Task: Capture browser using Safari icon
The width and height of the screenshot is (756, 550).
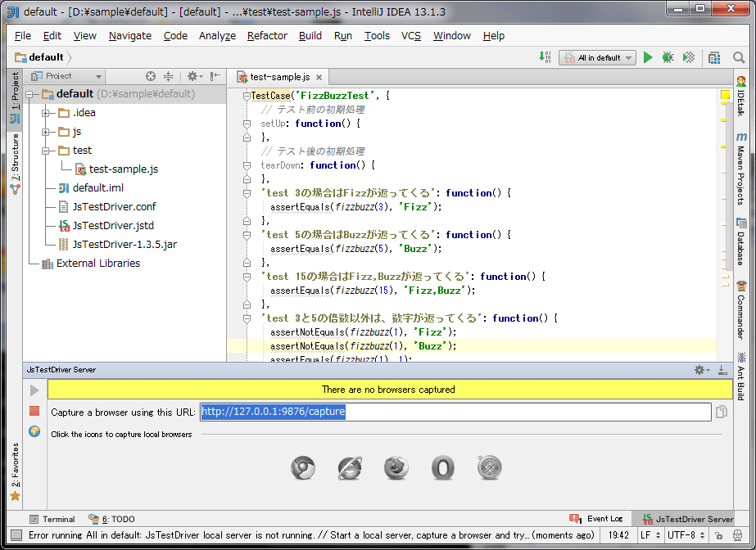Action: coord(489,467)
